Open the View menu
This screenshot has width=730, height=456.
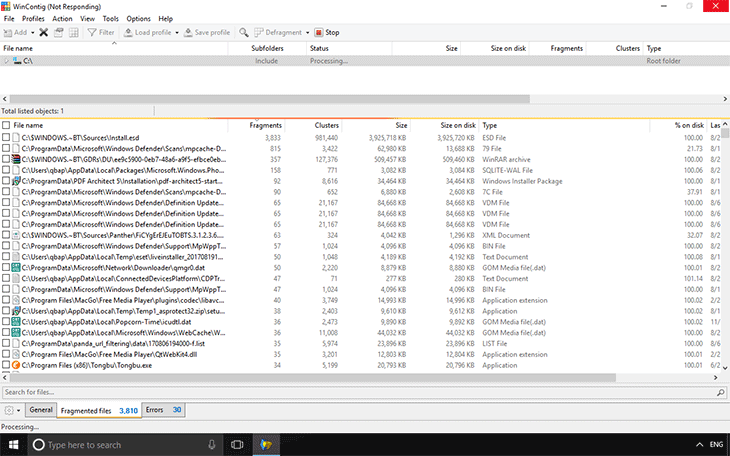(x=87, y=19)
